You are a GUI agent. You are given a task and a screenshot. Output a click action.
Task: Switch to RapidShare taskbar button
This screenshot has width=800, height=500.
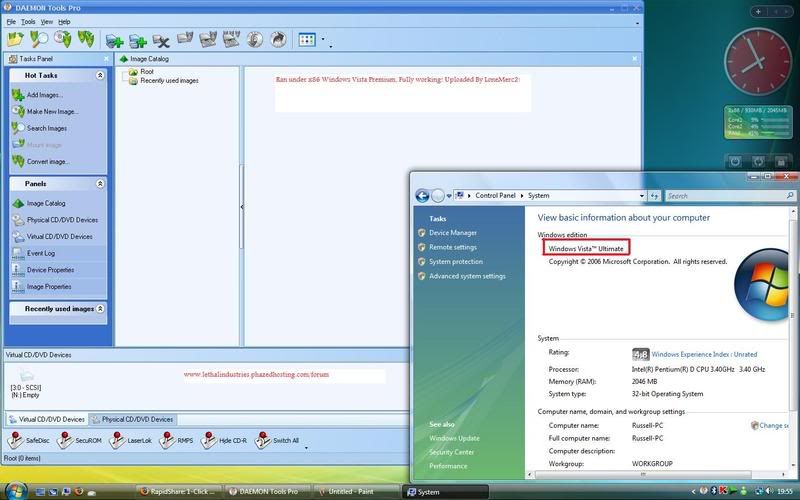[179, 492]
